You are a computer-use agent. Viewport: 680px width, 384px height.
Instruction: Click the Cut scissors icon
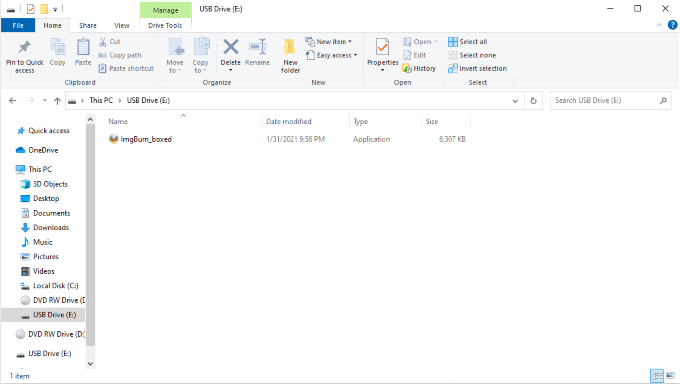point(103,42)
